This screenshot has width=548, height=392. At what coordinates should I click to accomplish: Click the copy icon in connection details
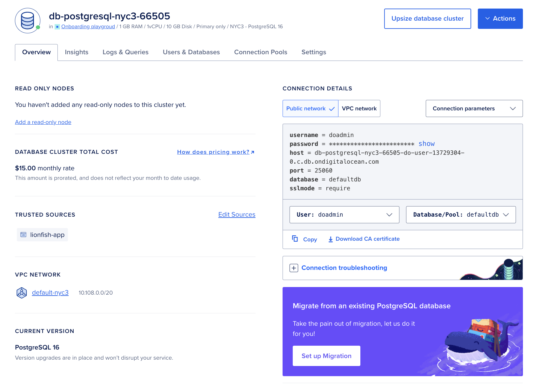pos(295,239)
